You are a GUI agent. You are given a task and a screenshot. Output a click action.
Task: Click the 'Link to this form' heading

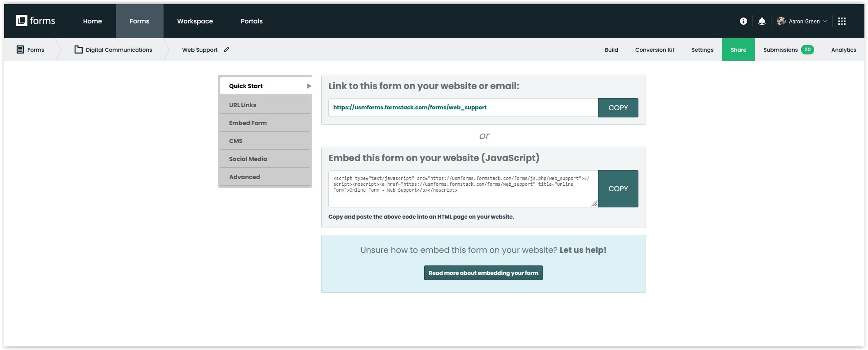coord(424,86)
